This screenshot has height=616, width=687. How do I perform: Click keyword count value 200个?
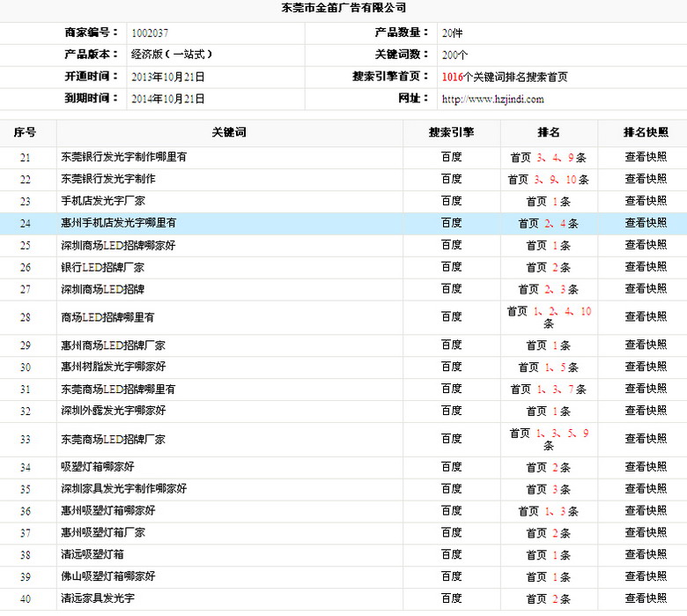[x=454, y=56]
